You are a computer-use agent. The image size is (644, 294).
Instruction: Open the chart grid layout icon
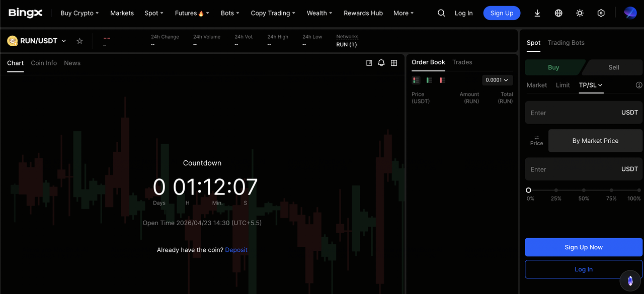click(394, 63)
